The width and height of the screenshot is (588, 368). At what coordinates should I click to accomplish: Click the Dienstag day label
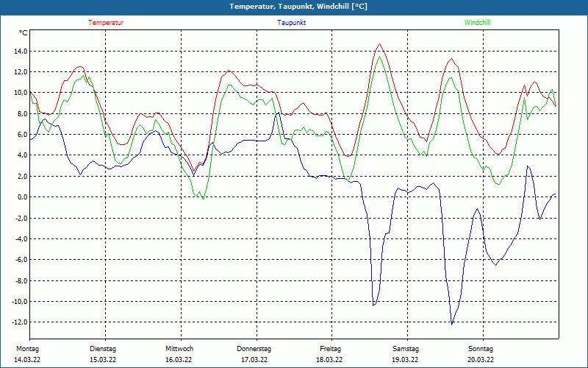pos(103,349)
